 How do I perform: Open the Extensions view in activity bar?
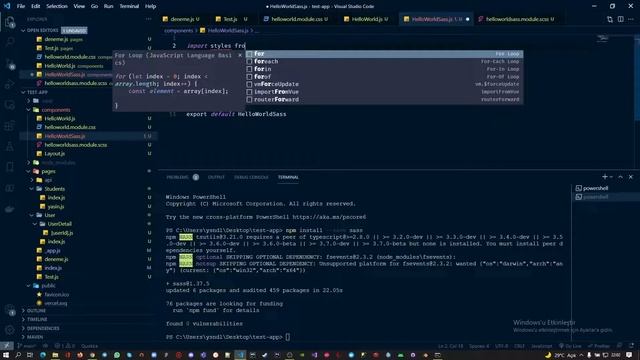point(10,126)
